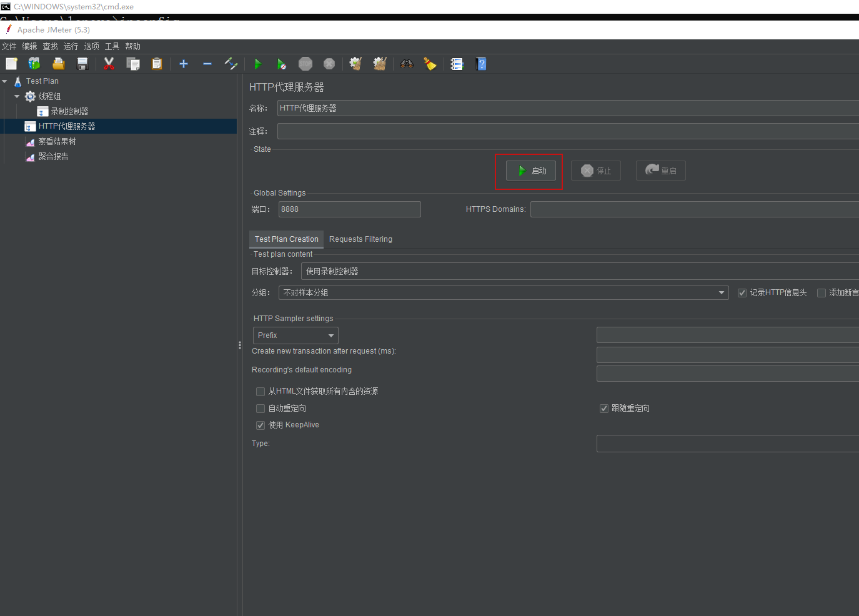Collapse the Test Plan tree node arrow
The width and height of the screenshot is (859, 616).
coord(5,81)
